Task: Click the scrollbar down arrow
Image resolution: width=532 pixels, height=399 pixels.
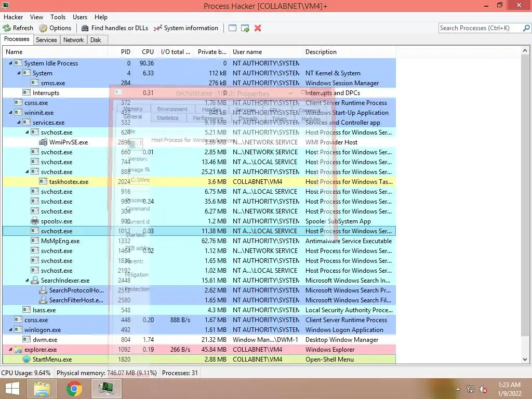Action: coord(525,360)
